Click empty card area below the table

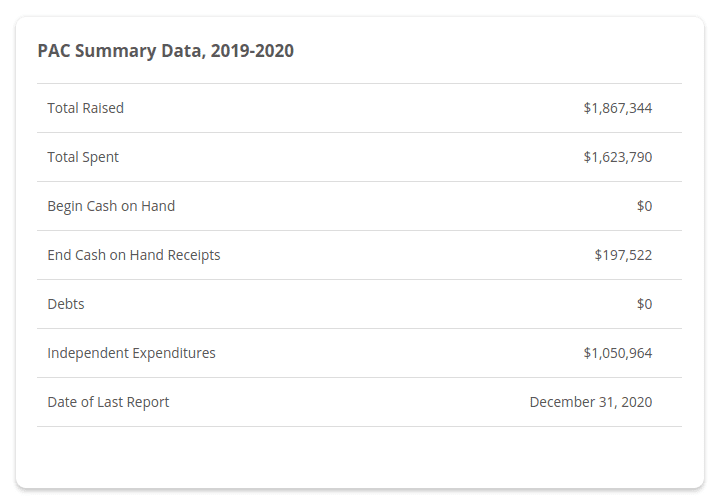coord(359,457)
